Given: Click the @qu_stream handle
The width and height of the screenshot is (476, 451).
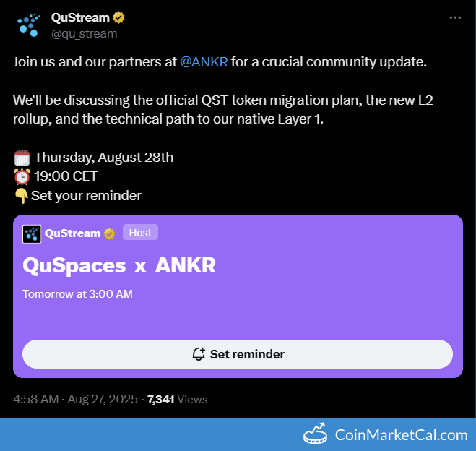Looking at the screenshot, I should coord(84,34).
